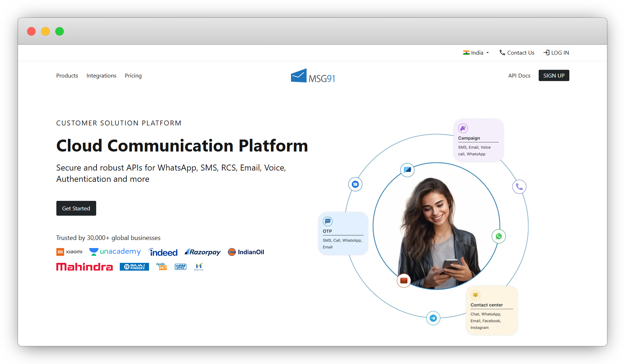
Task: Click the Mahindra logo
Action: pyautogui.click(x=85, y=267)
